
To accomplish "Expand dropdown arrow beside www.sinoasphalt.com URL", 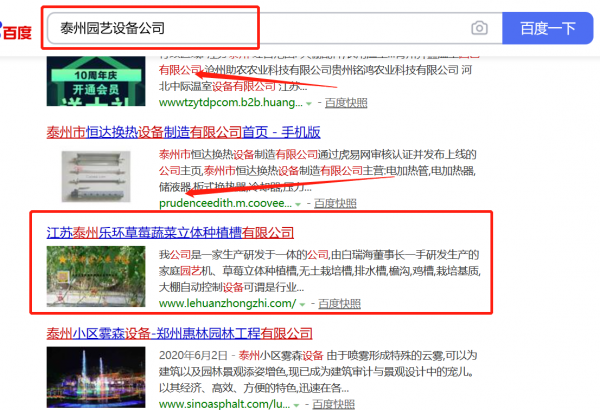I will click(x=303, y=403).
